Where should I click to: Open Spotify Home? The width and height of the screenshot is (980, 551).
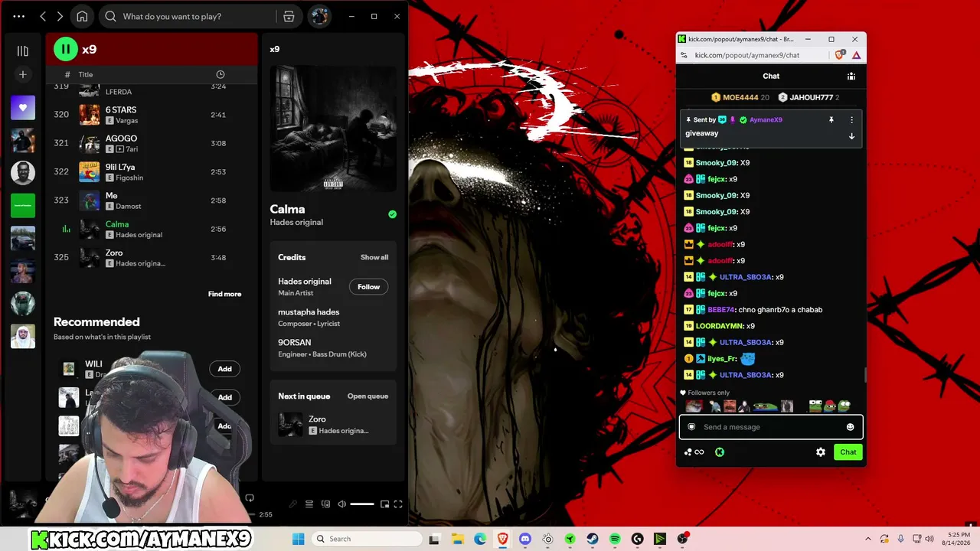click(82, 16)
